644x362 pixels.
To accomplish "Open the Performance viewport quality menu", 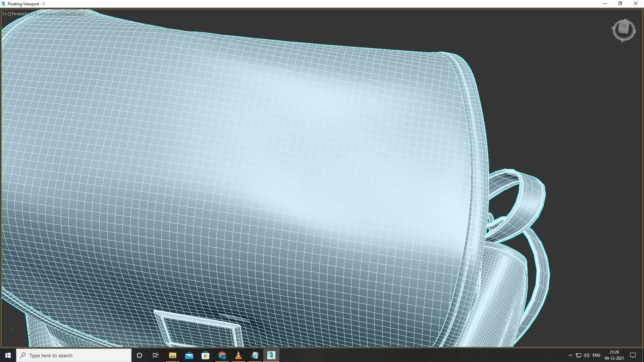I will point(46,14).
